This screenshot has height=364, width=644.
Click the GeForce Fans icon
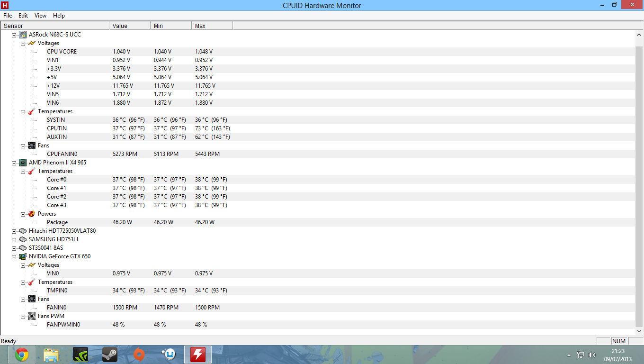coord(32,299)
